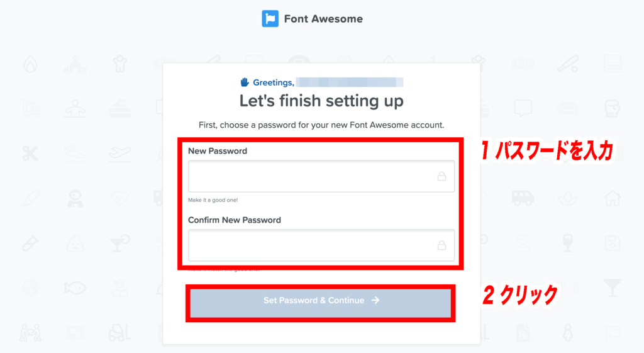Image resolution: width=644 pixels, height=353 pixels.
Task: Click the fish background icon
Action: 75,288
